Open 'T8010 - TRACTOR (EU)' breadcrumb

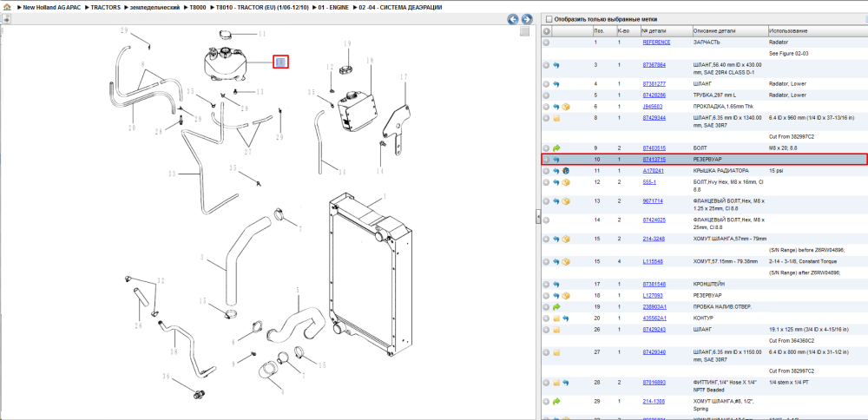(x=262, y=8)
